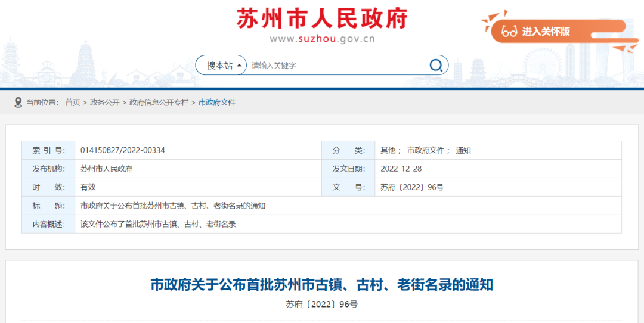Viewport: 644px width, 323px height.
Task: Click the 发文日期 value 2022-12-28
Action: (x=401, y=169)
